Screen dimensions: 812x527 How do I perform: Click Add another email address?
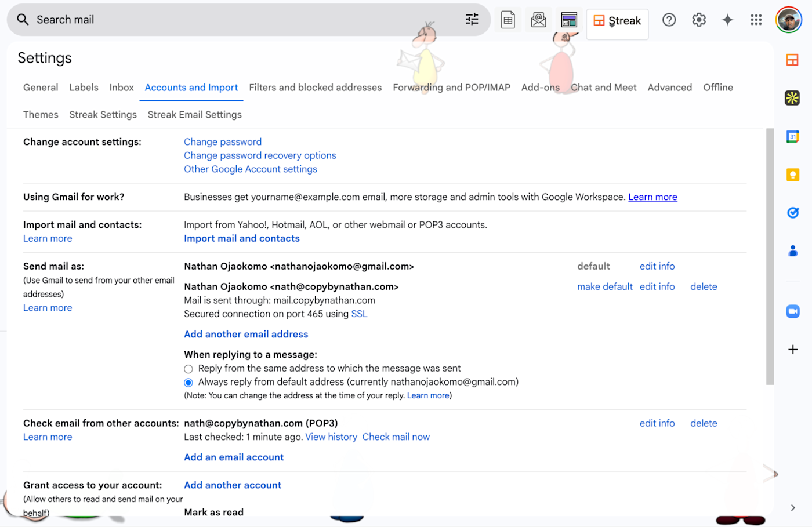246,334
